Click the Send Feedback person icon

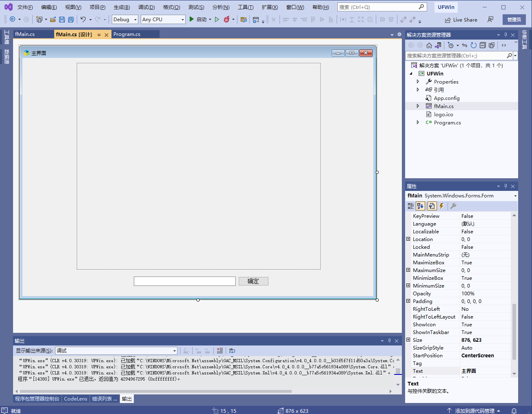(x=490, y=19)
